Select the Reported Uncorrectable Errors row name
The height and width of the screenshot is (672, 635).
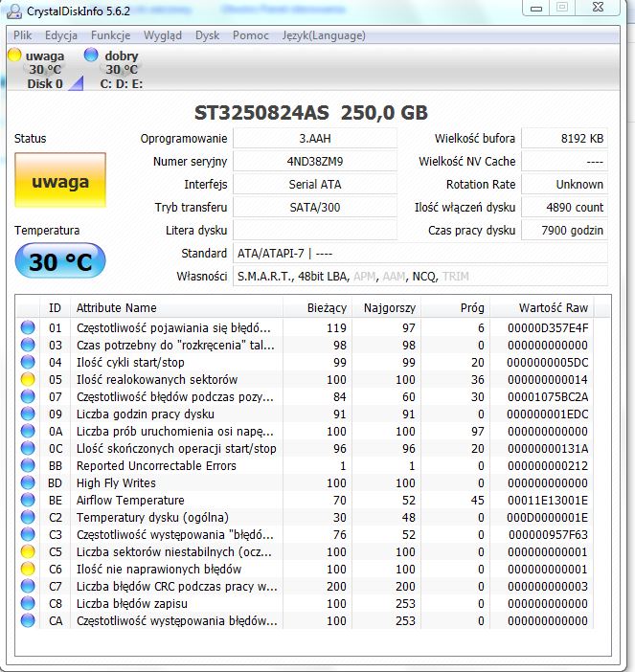pos(156,466)
